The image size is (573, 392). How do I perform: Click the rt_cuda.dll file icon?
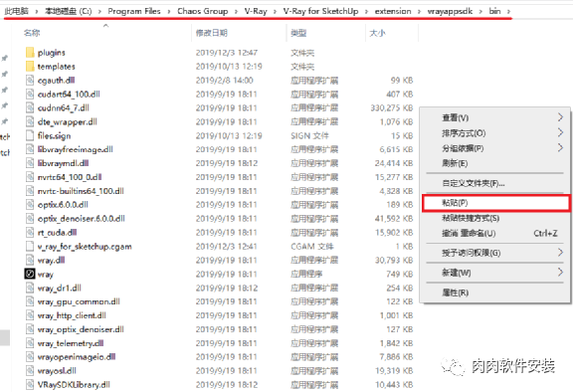point(30,233)
